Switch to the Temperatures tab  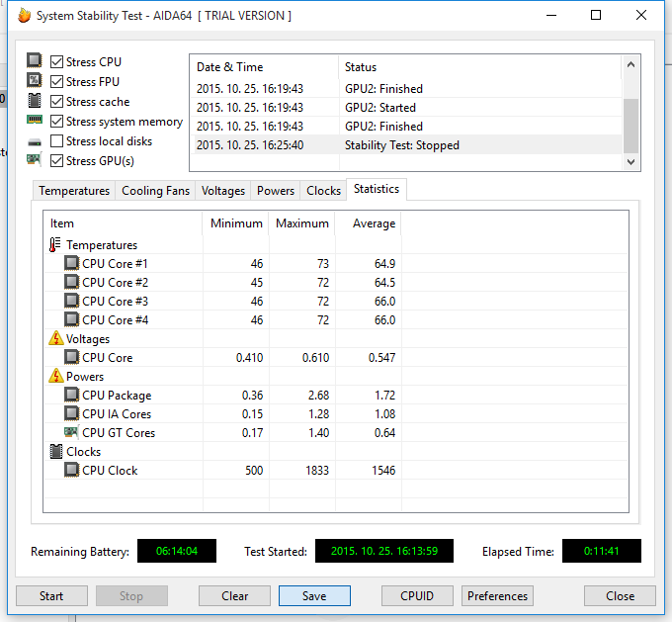click(74, 191)
